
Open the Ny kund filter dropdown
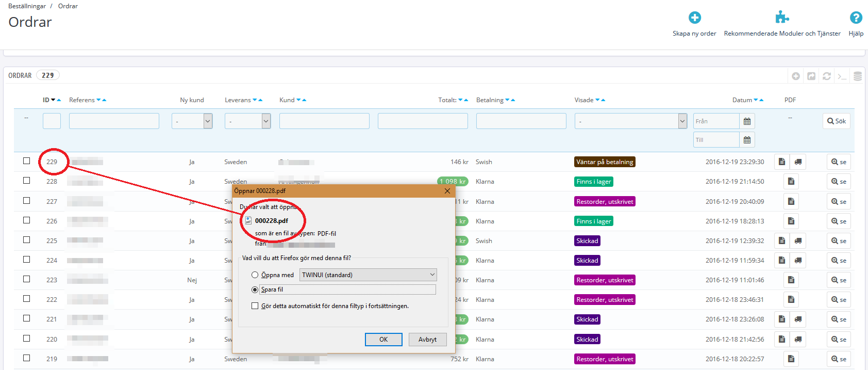pos(192,121)
